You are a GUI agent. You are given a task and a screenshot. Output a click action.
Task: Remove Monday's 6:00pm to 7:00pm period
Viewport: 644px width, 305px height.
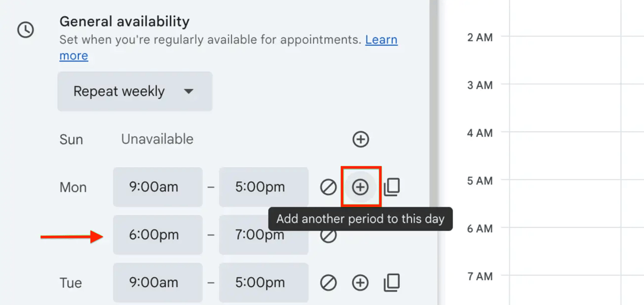(x=328, y=235)
